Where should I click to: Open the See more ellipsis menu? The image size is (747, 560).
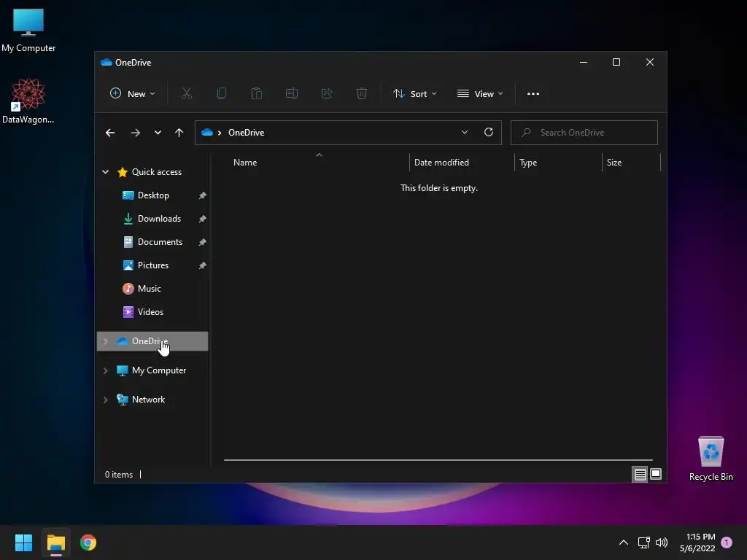[533, 94]
